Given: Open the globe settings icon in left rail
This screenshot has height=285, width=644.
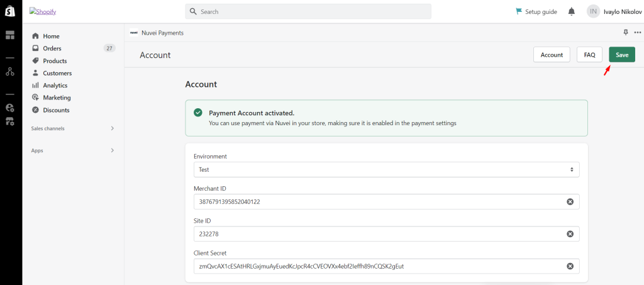Looking at the screenshot, I should (10, 108).
